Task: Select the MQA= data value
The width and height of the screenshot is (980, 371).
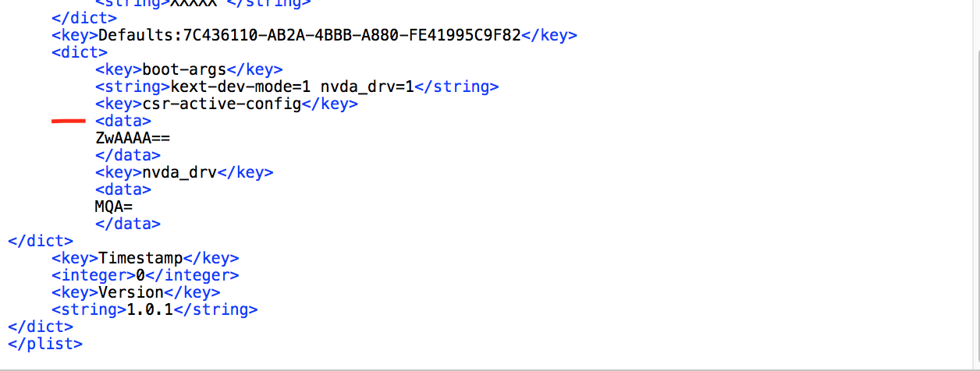Action: (114, 207)
